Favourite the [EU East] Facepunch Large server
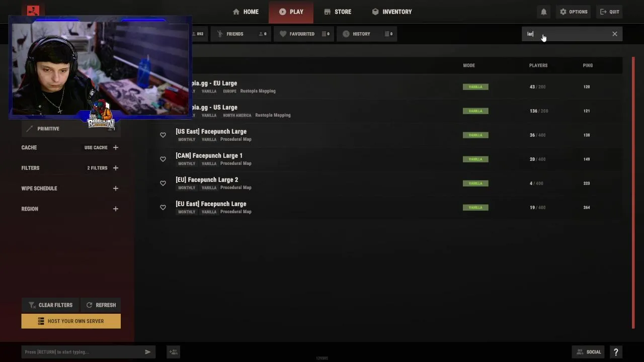644x362 pixels. [x=163, y=207]
